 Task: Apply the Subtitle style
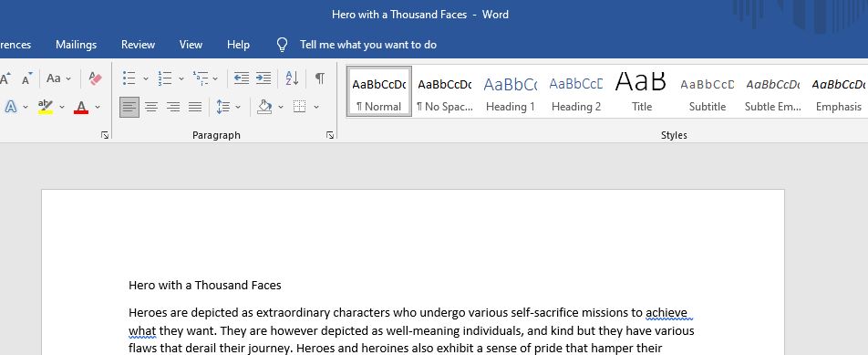[x=707, y=91]
